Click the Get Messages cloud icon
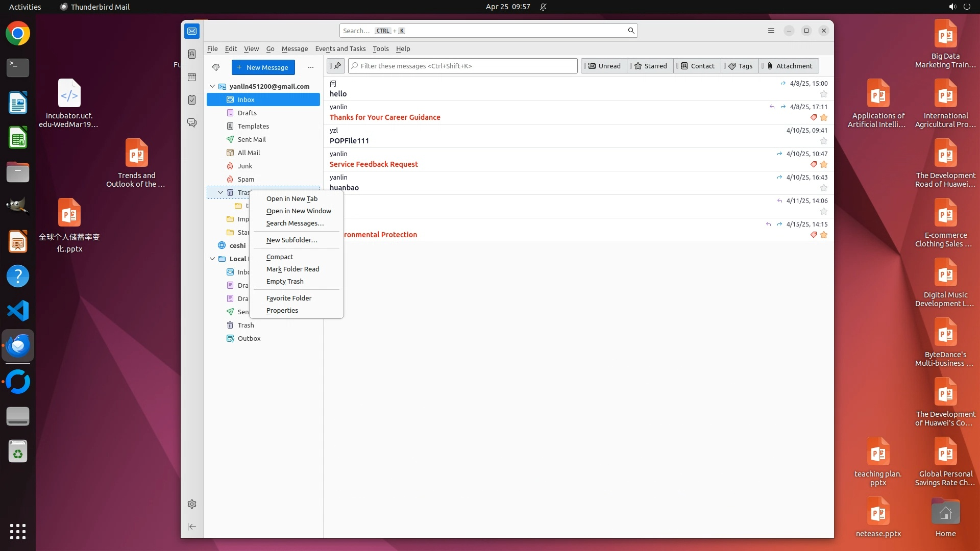The height and width of the screenshot is (551, 980). [216, 67]
